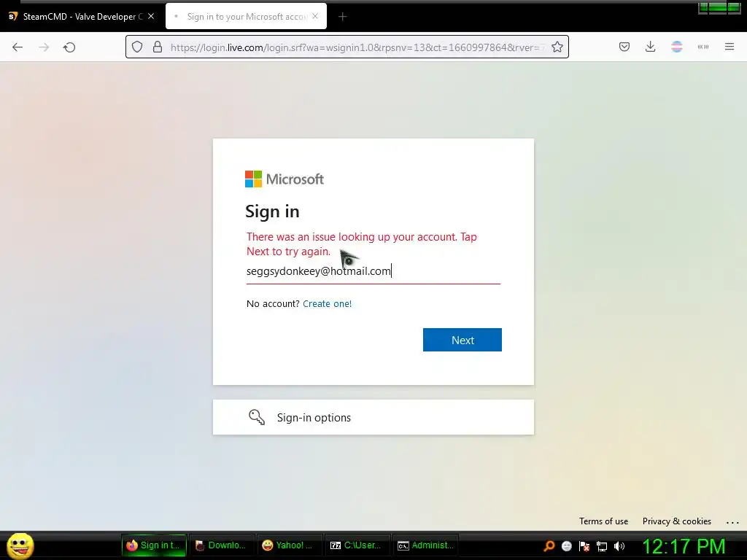Screen dimensions: 747x560
Task: Open the Privacy & cookies link
Action: (676, 521)
